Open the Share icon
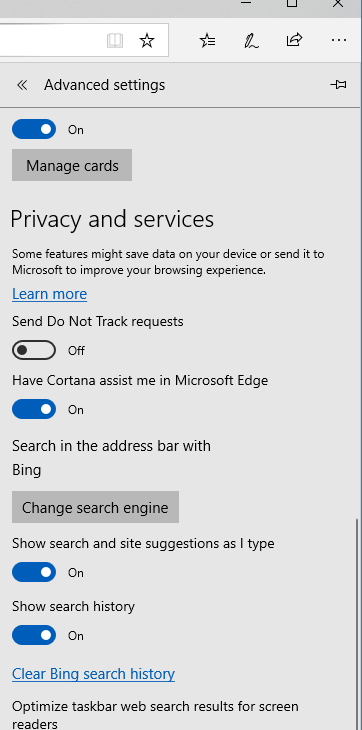The image size is (362, 730). pyautogui.click(x=295, y=41)
